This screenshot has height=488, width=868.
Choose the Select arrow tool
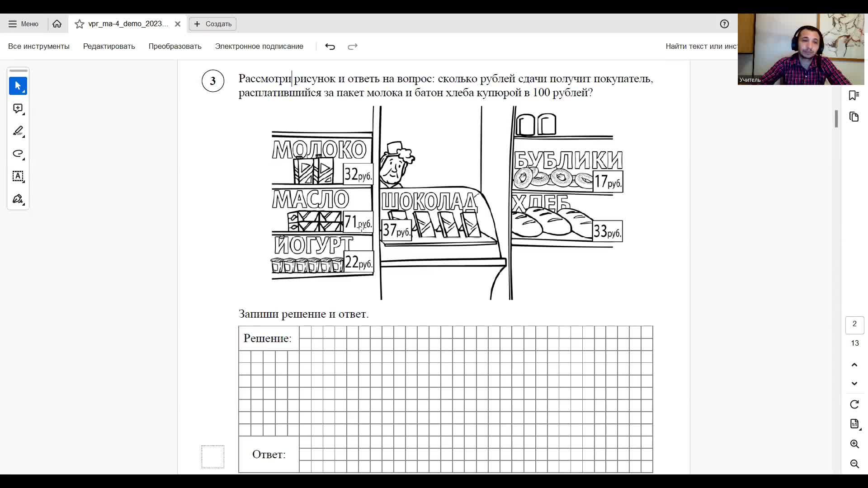pos(18,86)
